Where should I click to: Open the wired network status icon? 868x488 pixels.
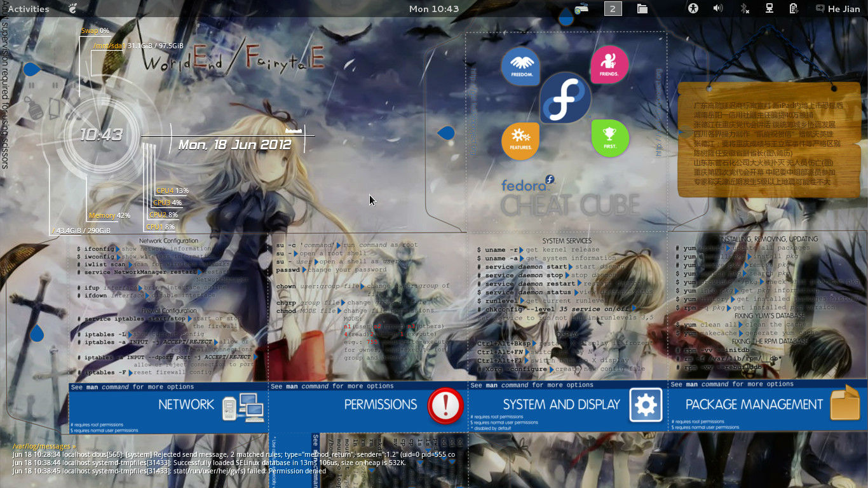point(769,9)
